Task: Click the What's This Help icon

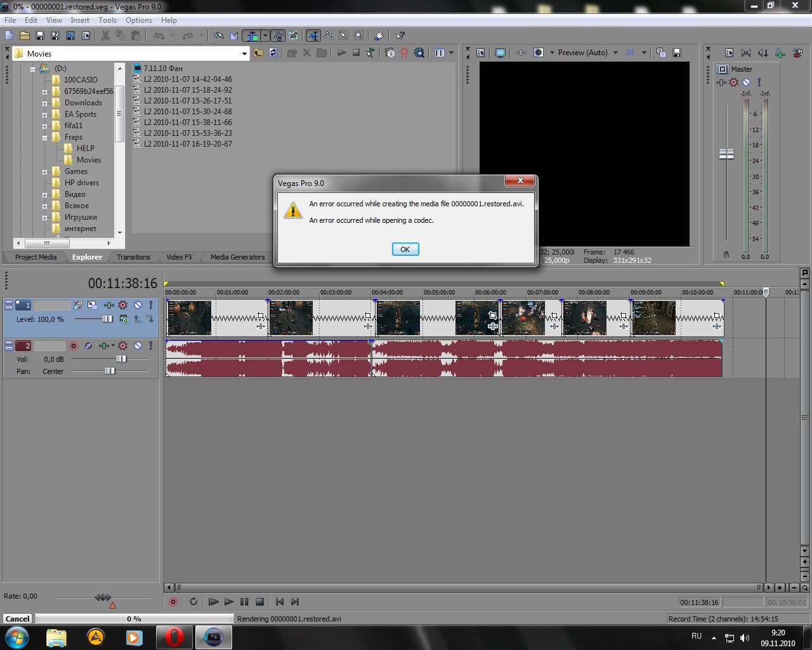Action: tap(400, 36)
